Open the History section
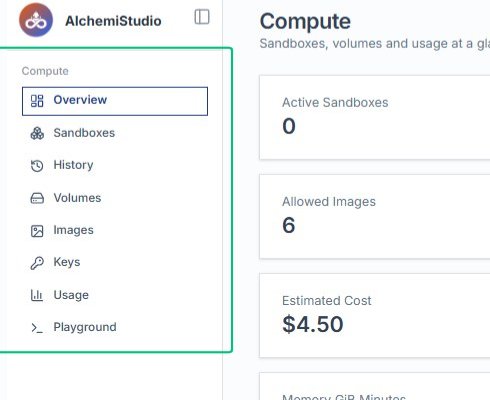 115,166
